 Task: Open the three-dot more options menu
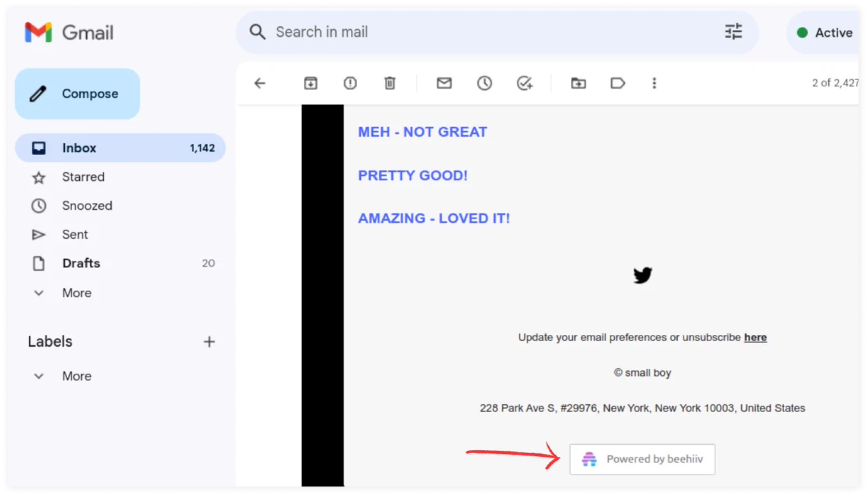654,83
